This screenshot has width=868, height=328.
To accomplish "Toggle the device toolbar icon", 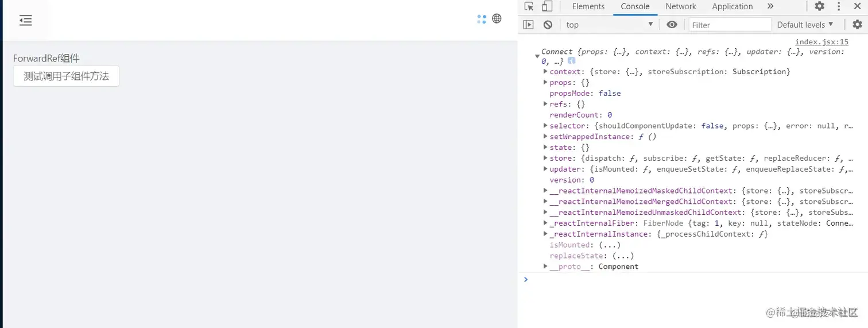I will pyautogui.click(x=547, y=6).
